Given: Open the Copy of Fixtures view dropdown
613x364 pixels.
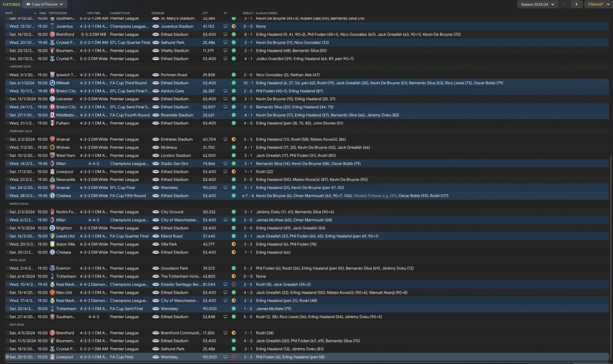Looking at the screenshot, I should coord(45,4).
